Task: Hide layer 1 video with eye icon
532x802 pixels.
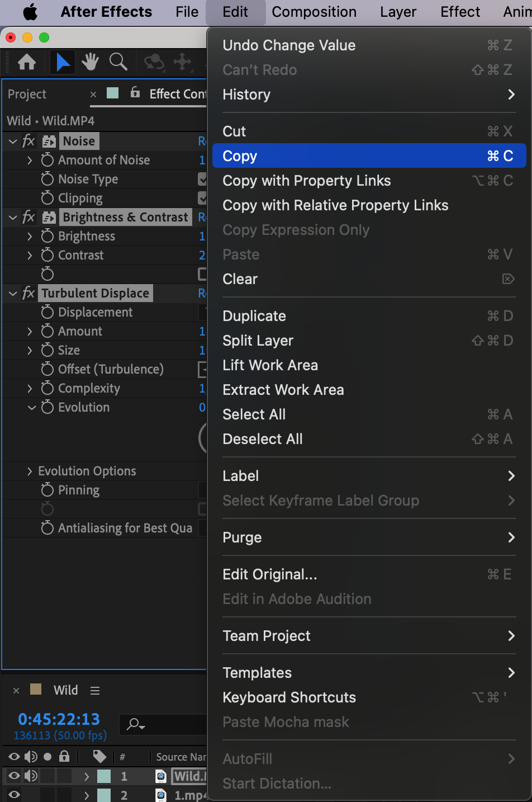Action: [14, 776]
